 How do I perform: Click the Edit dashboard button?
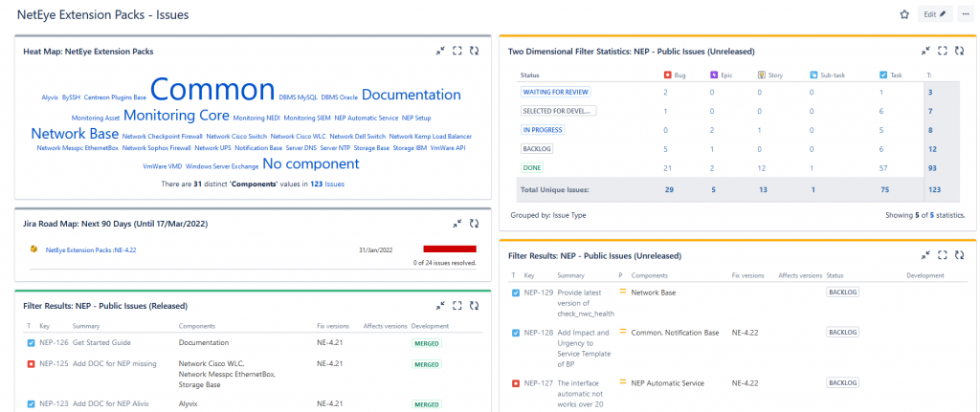coord(935,14)
